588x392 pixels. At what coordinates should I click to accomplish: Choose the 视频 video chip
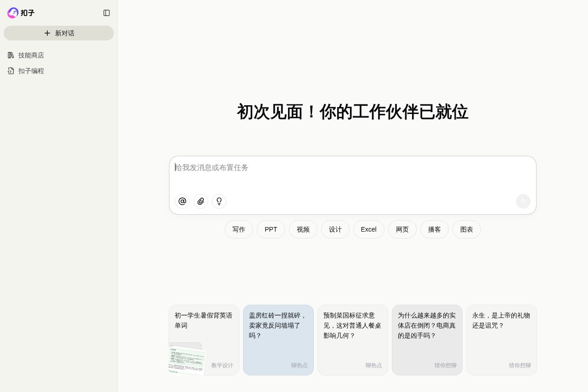(x=303, y=229)
